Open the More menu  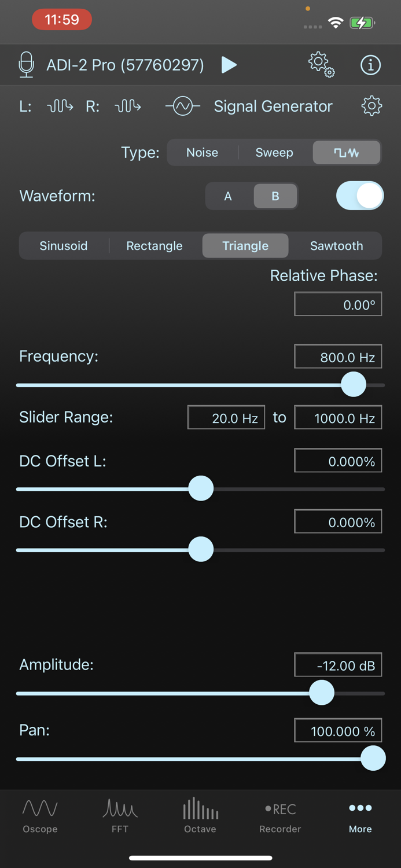(x=360, y=815)
